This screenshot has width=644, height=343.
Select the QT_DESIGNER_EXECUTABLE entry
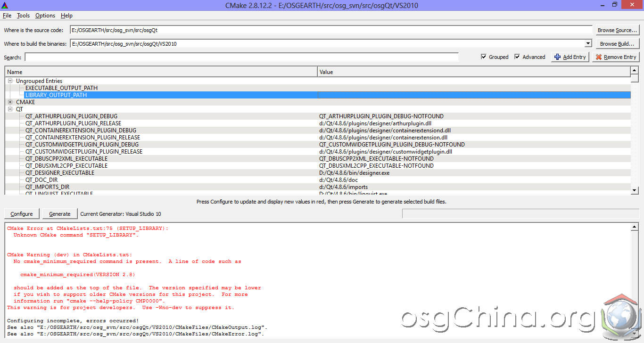pos(60,173)
